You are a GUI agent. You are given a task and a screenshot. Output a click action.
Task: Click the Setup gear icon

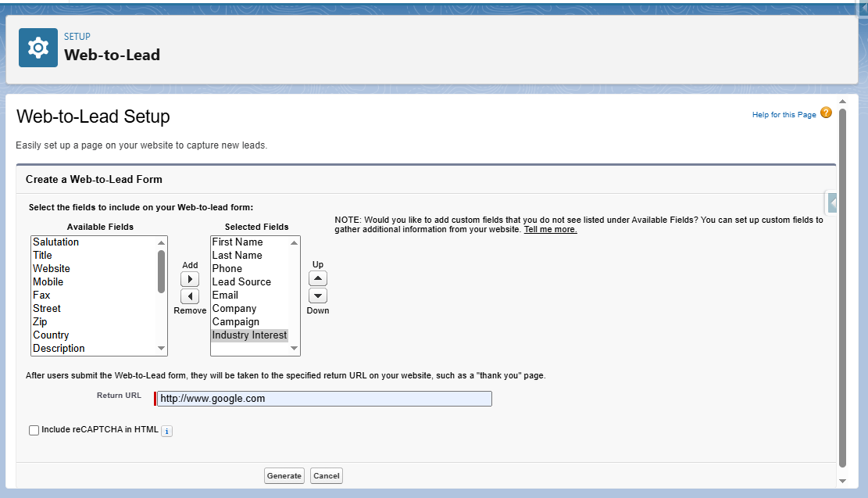point(38,48)
